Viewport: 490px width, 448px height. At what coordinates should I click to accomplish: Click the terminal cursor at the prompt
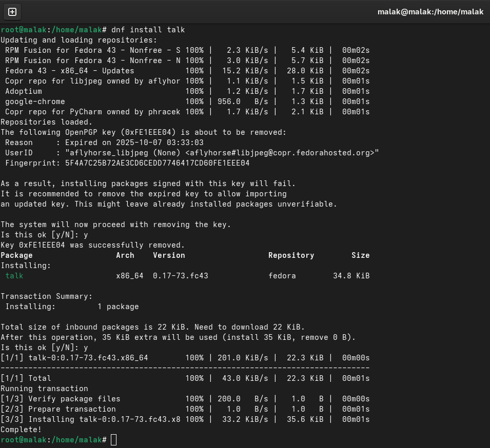[x=114, y=440]
